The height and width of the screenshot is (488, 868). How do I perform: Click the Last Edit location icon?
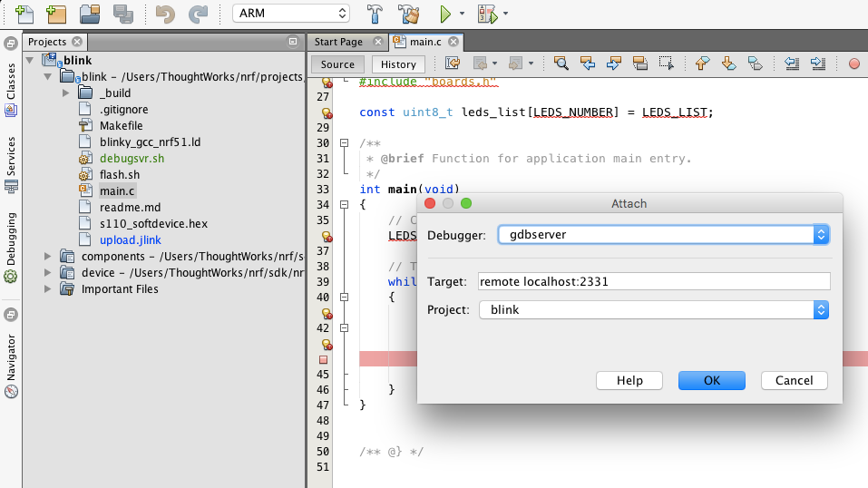click(453, 63)
